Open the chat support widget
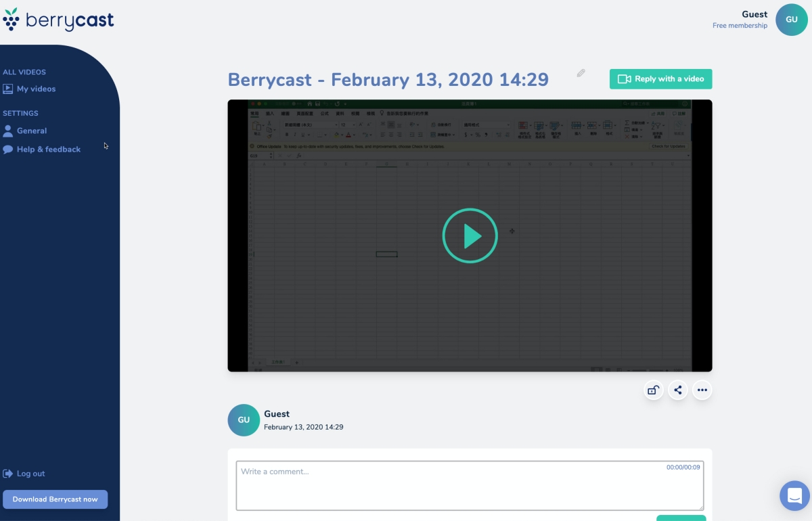This screenshot has height=521, width=812. [x=795, y=495]
